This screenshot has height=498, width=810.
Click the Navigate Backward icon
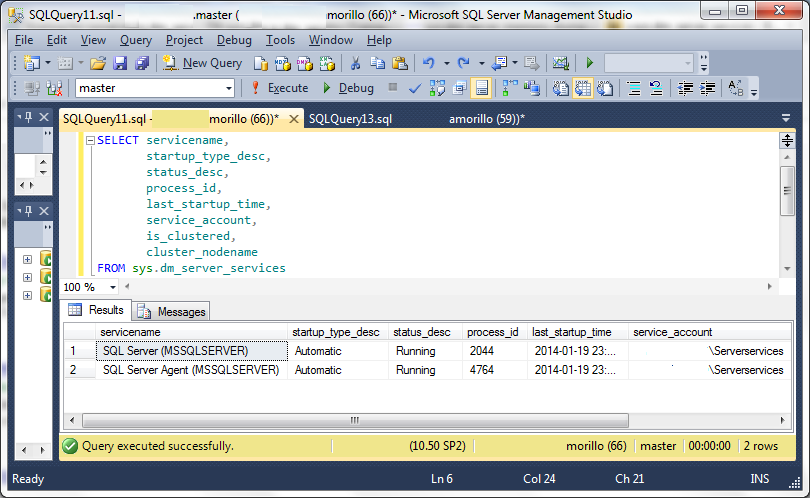[499, 63]
